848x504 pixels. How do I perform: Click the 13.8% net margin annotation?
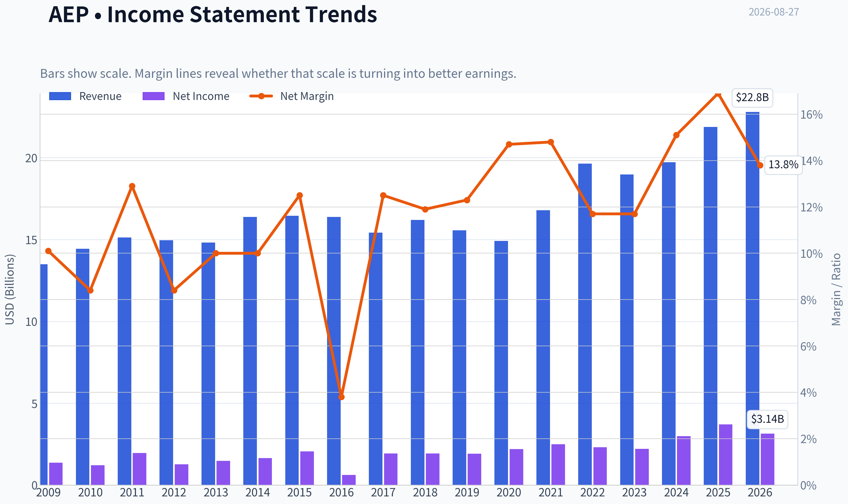click(783, 165)
